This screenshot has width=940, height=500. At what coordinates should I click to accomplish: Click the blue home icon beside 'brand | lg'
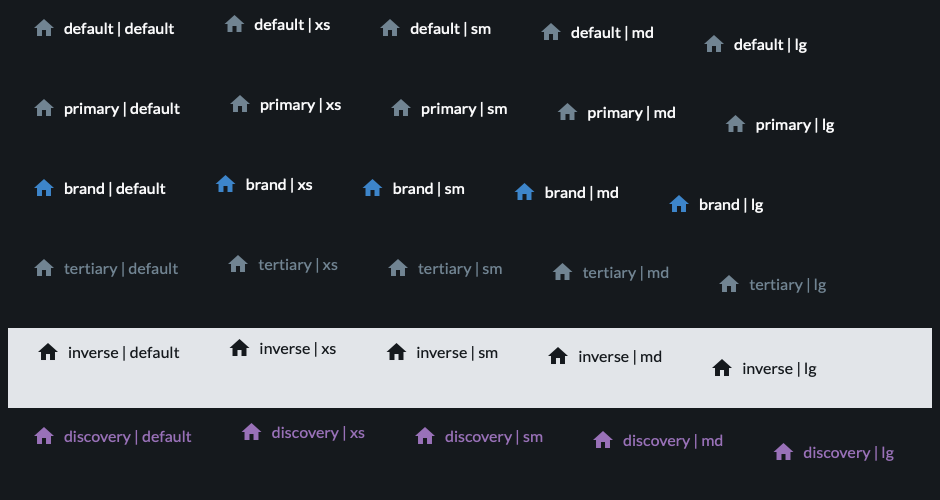tap(679, 204)
